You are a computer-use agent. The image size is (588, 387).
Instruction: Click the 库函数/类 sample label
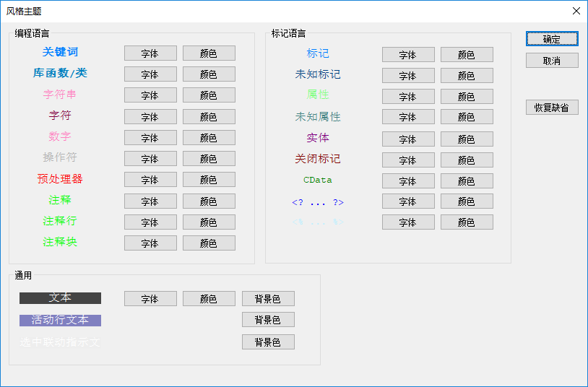coord(60,73)
